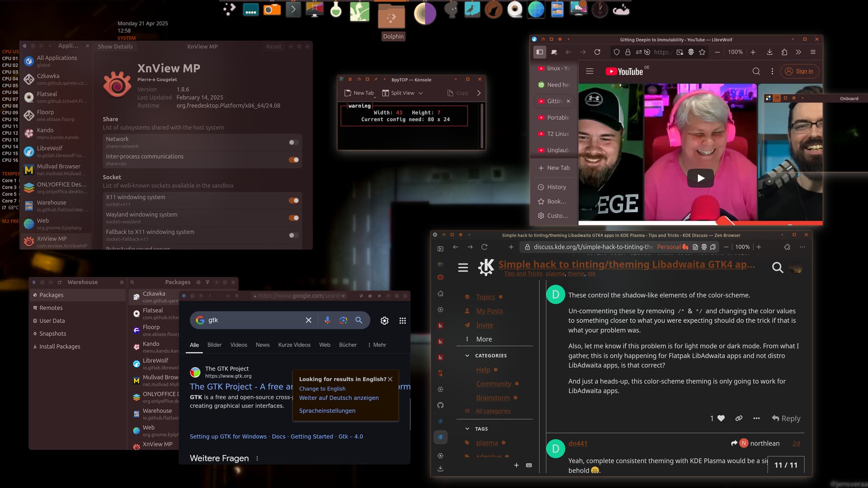Click Show Details button in Flatseal
Viewport: 868px width, 488px height.
coord(115,47)
